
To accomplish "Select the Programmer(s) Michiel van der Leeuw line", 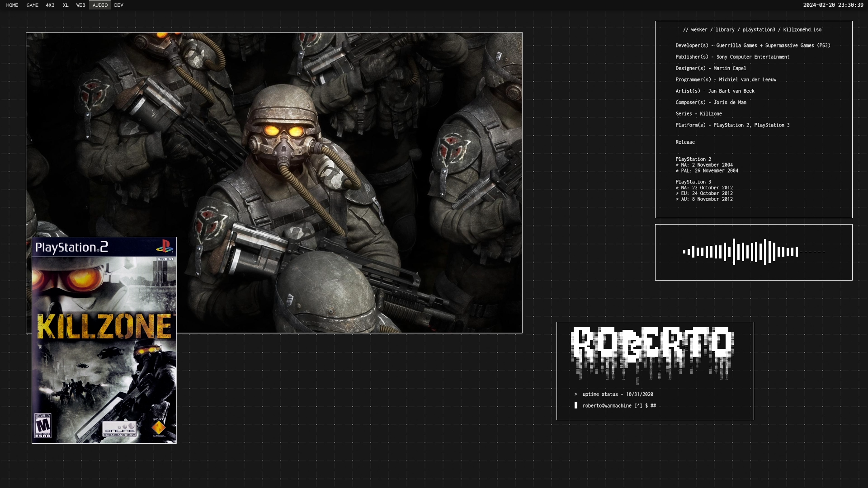I will pyautogui.click(x=726, y=80).
